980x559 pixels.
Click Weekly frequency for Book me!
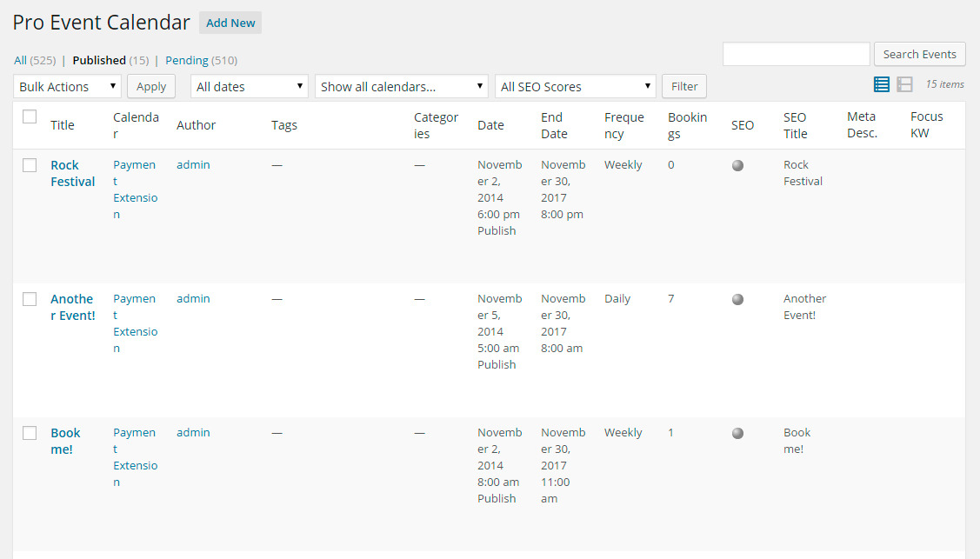tap(623, 432)
